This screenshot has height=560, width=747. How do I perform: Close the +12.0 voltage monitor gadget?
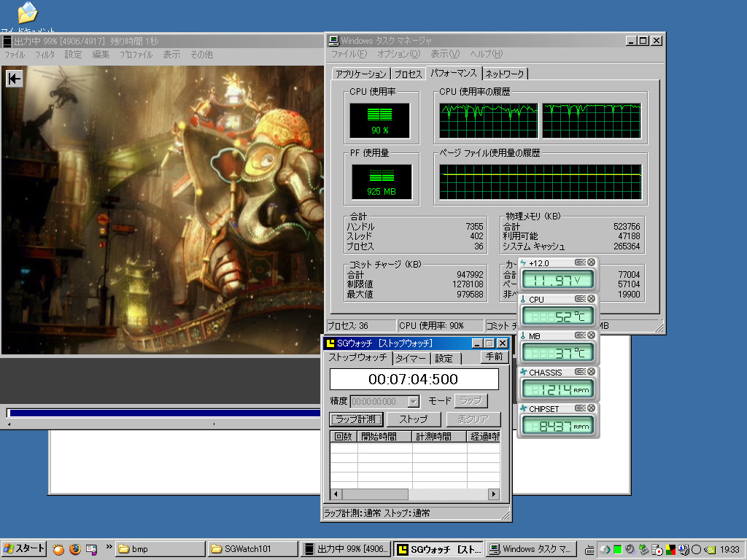click(591, 262)
